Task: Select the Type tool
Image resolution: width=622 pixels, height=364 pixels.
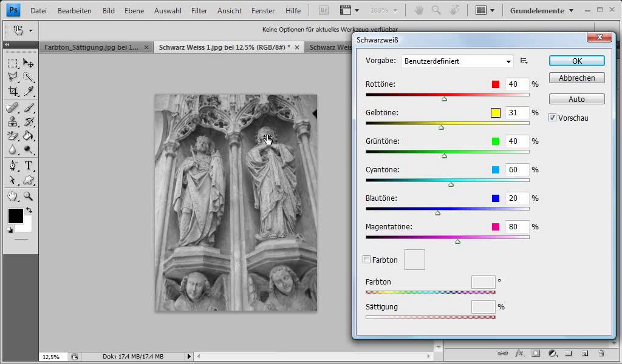Action: click(x=28, y=166)
